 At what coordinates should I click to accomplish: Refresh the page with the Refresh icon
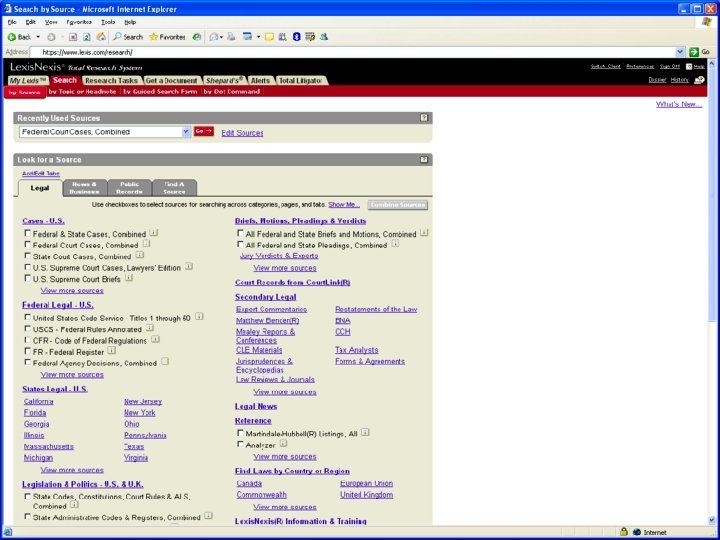(x=87, y=37)
